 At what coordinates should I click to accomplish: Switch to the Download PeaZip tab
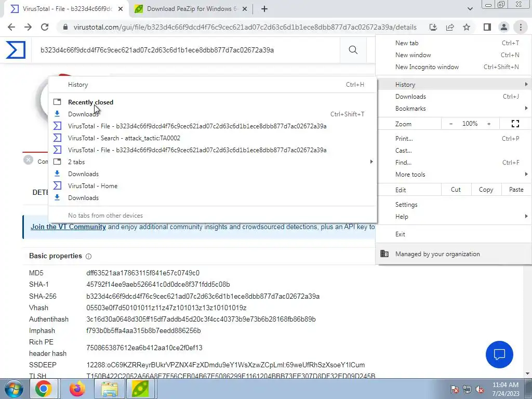(191, 9)
